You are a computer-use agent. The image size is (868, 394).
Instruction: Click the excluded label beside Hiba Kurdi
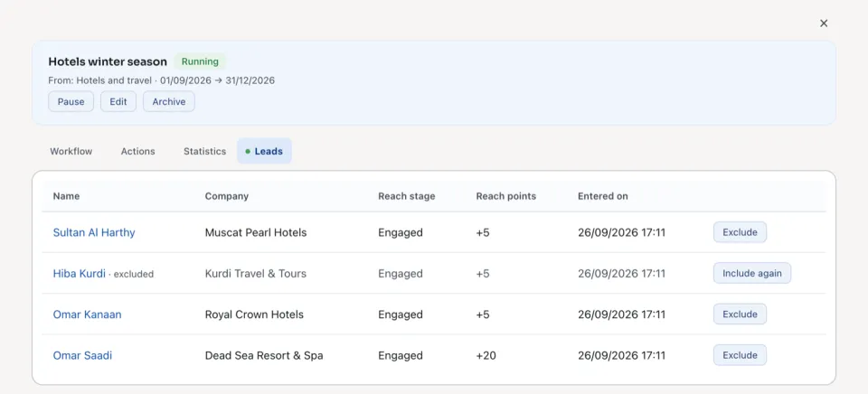pyautogui.click(x=134, y=274)
